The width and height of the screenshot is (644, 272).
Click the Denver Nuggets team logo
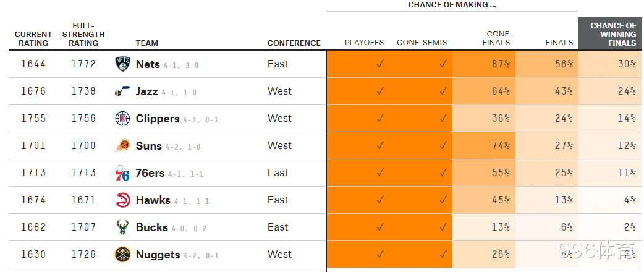point(122,254)
